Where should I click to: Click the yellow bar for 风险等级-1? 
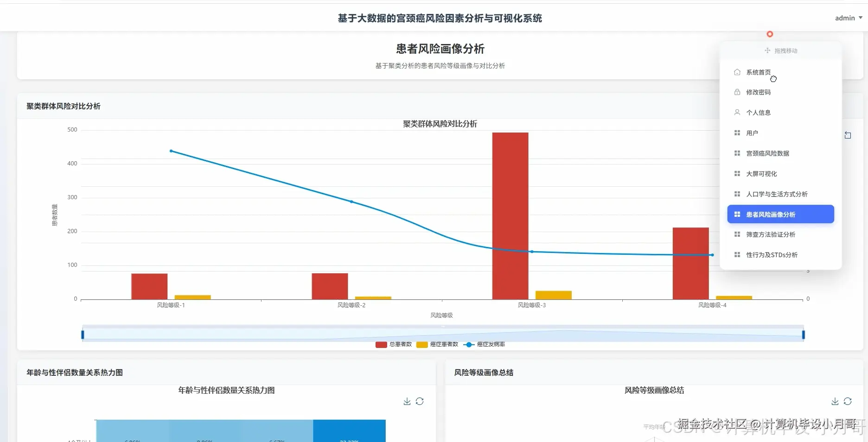(192, 297)
